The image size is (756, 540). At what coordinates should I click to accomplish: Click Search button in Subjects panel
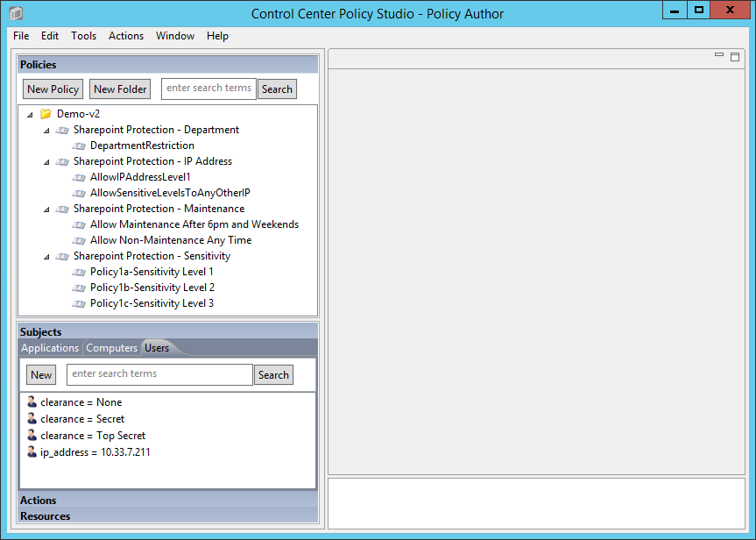pos(273,375)
